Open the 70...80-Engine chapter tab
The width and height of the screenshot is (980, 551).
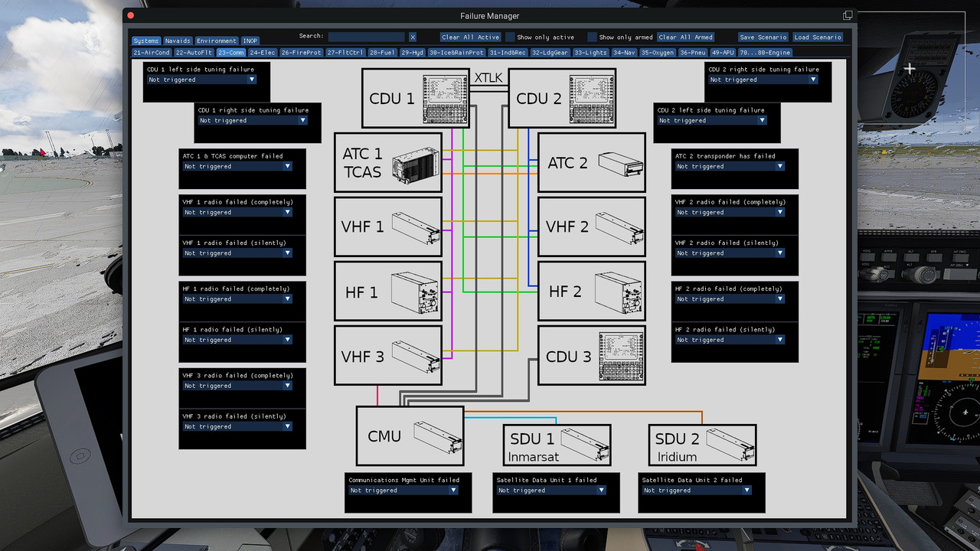(x=765, y=53)
